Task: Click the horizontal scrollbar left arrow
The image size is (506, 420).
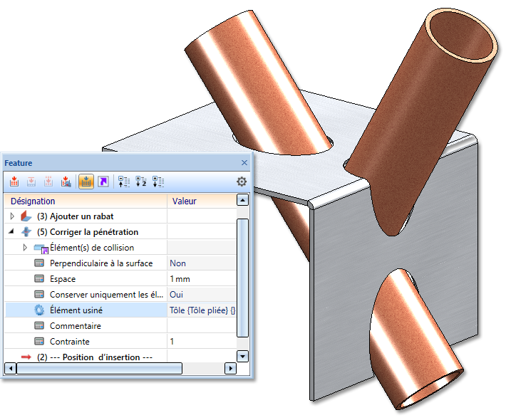Action: [11, 368]
